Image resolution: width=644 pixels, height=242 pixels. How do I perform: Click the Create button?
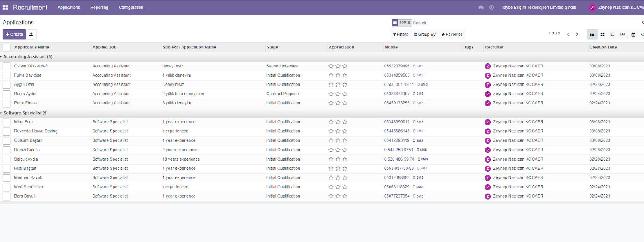coord(14,35)
